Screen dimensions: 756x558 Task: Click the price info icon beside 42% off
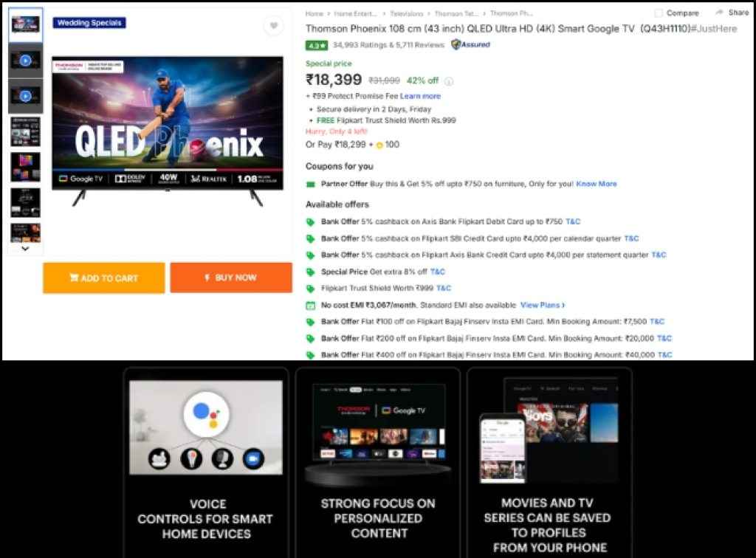click(449, 81)
